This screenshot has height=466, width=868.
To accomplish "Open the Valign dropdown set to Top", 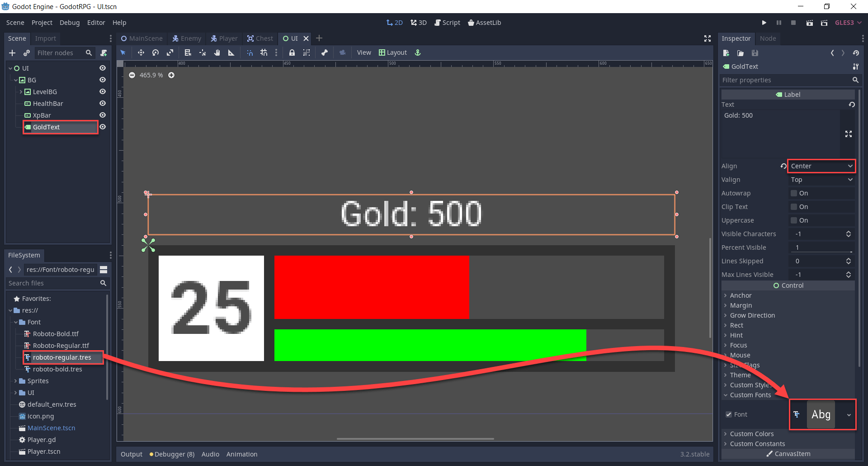I will pos(821,180).
